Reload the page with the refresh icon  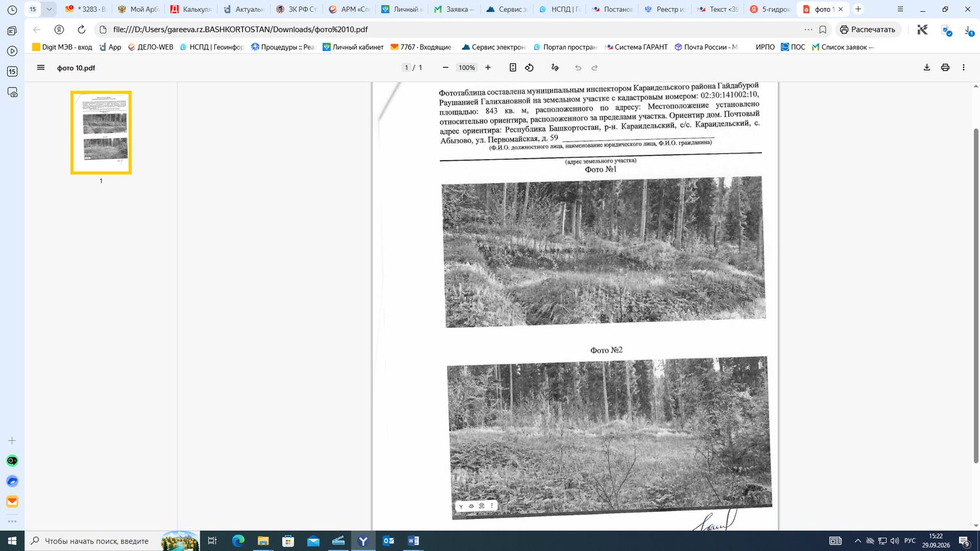click(x=81, y=29)
